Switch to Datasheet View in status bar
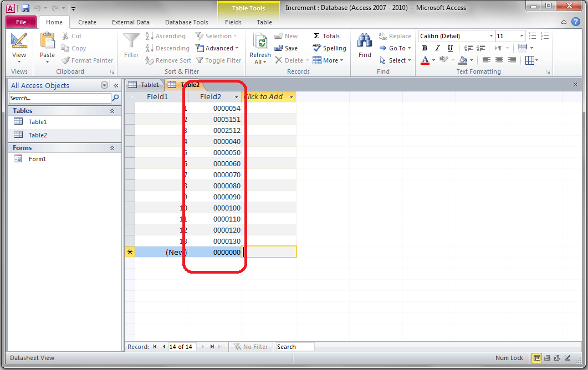The width and height of the screenshot is (588, 370). point(536,358)
